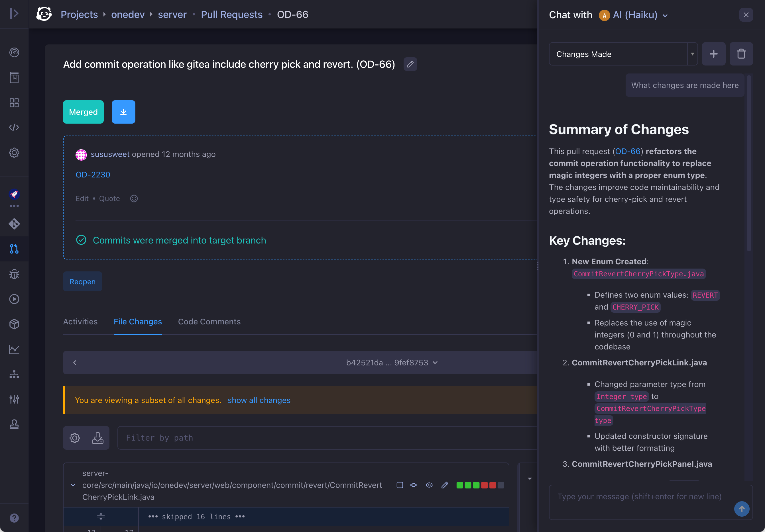Send chat message with arrow button
Viewport: 765px width, 532px height.
pyautogui.click(x=741, y=509)
